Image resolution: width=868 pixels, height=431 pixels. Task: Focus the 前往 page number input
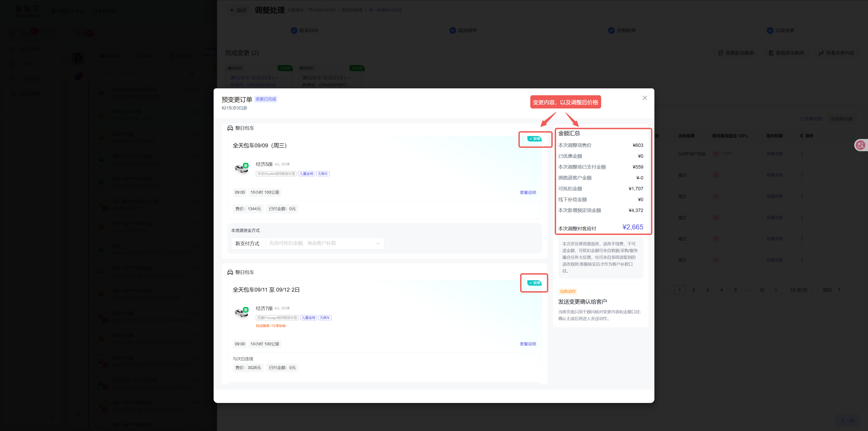click(x=839, y=290)
